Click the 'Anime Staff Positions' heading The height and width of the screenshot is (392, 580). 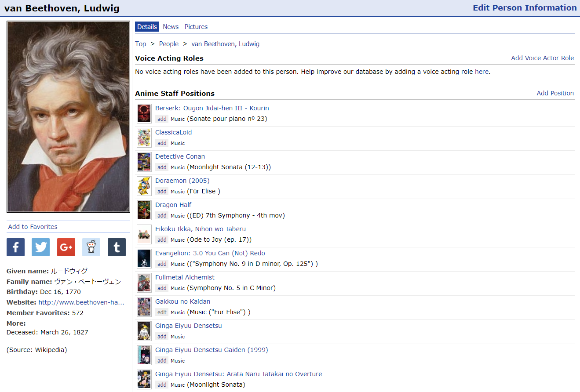click(175, 93)
